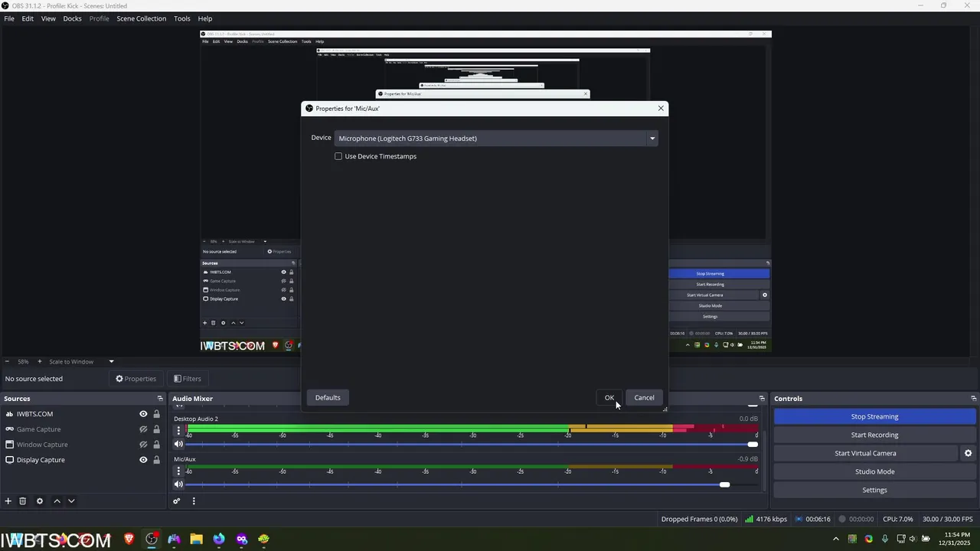Open the Docks menu
980x551 pixels.
(72, 18)
